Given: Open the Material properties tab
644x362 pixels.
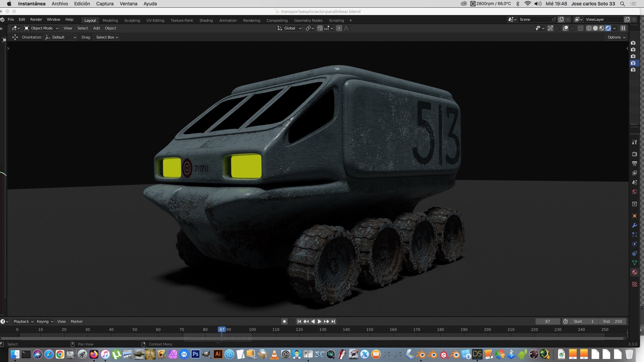Looking at the screenshot, I should point(634,272).
